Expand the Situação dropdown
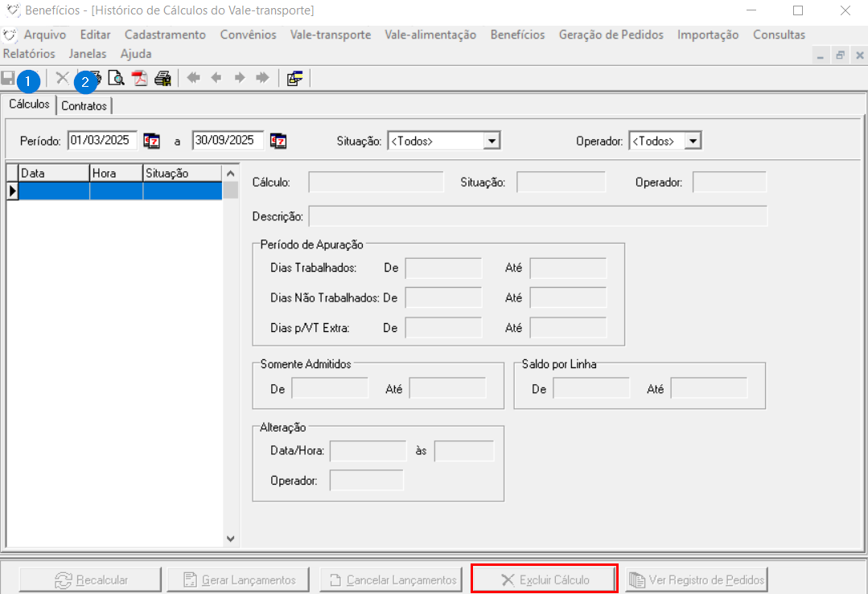 coord(492,141)
